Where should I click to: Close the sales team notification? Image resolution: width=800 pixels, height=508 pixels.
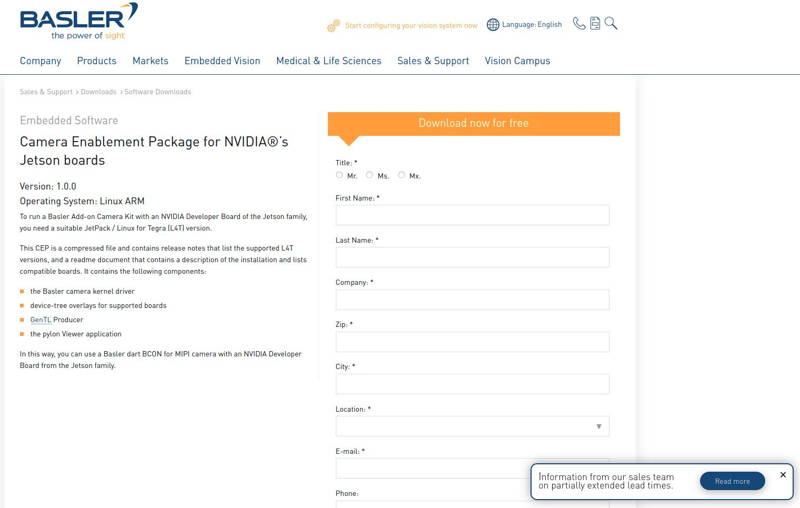click(x=783, y=475)
